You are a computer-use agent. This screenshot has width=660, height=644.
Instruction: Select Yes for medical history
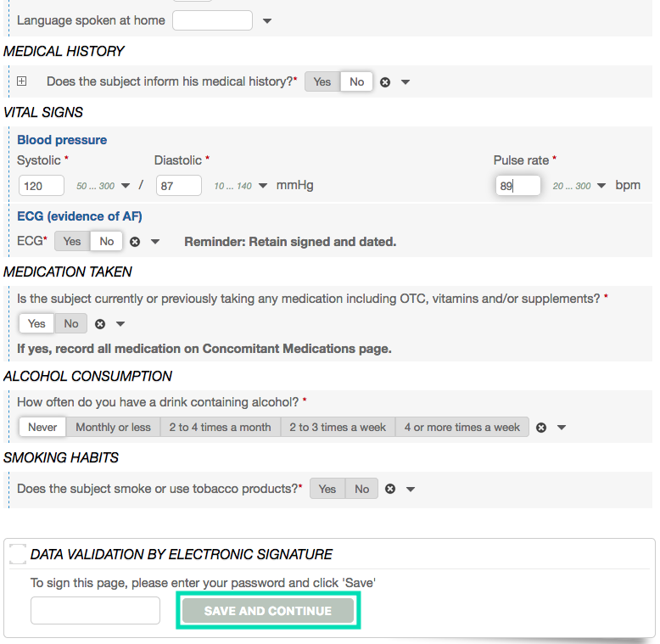click(x=322, y=82)
